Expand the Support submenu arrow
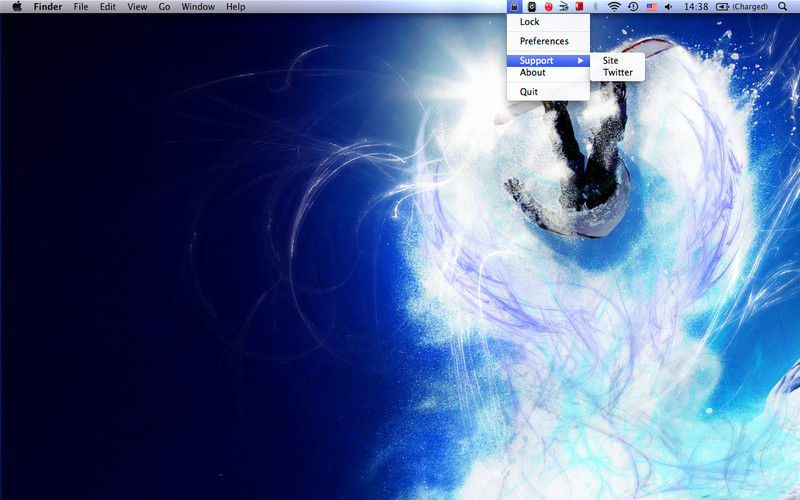This screenshot has height=500, width=800. click(581, 61)
